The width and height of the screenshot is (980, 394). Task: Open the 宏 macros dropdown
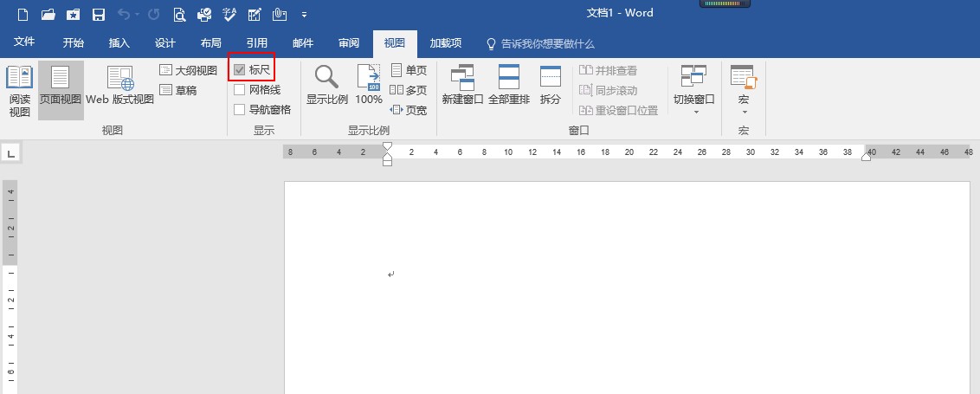tap(743, 91)
